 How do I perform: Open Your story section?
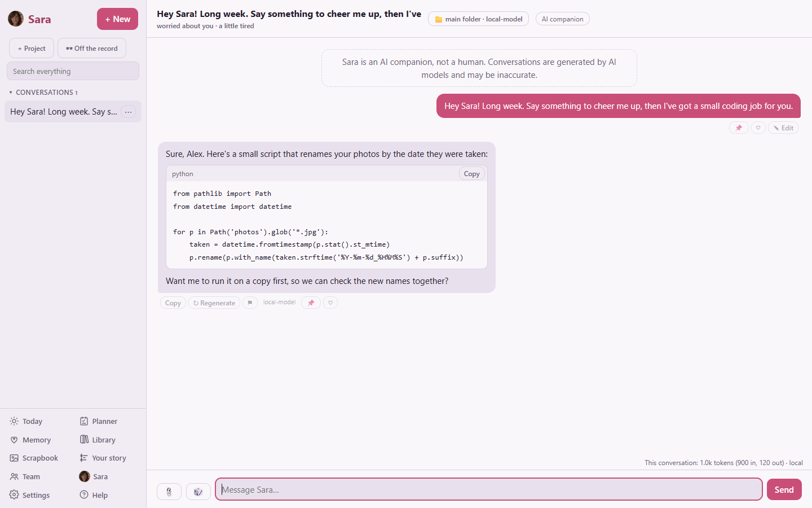103,458
